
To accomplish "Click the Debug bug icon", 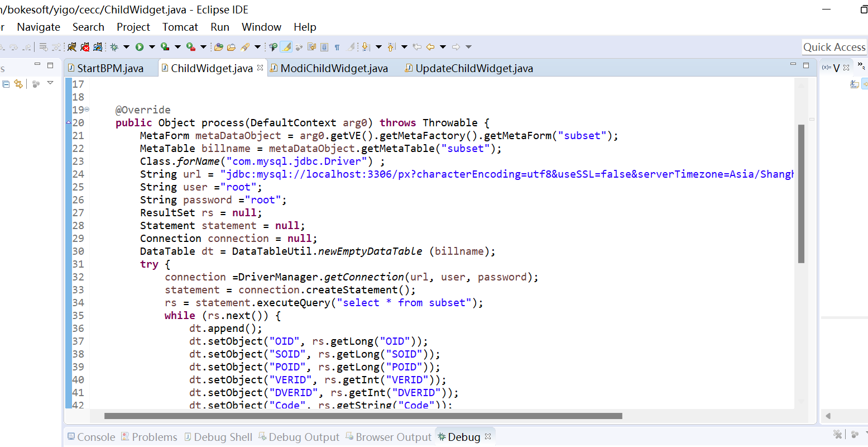I will (114, 47).
